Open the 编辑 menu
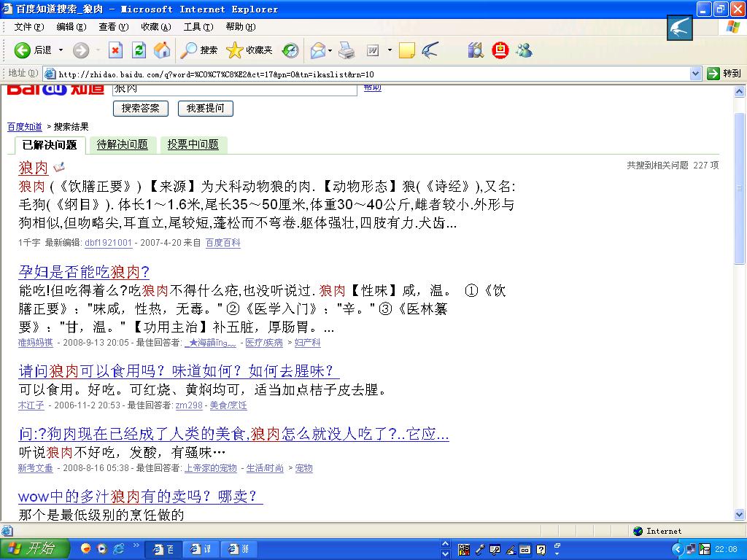The height and width of the screenshot is (560, 747). click(x=71, y=27)
